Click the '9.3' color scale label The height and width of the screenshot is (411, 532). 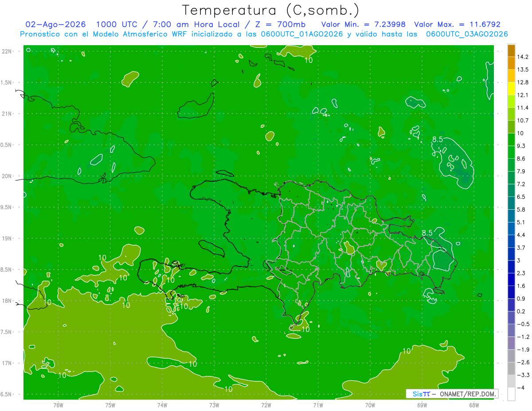point(521,146)
